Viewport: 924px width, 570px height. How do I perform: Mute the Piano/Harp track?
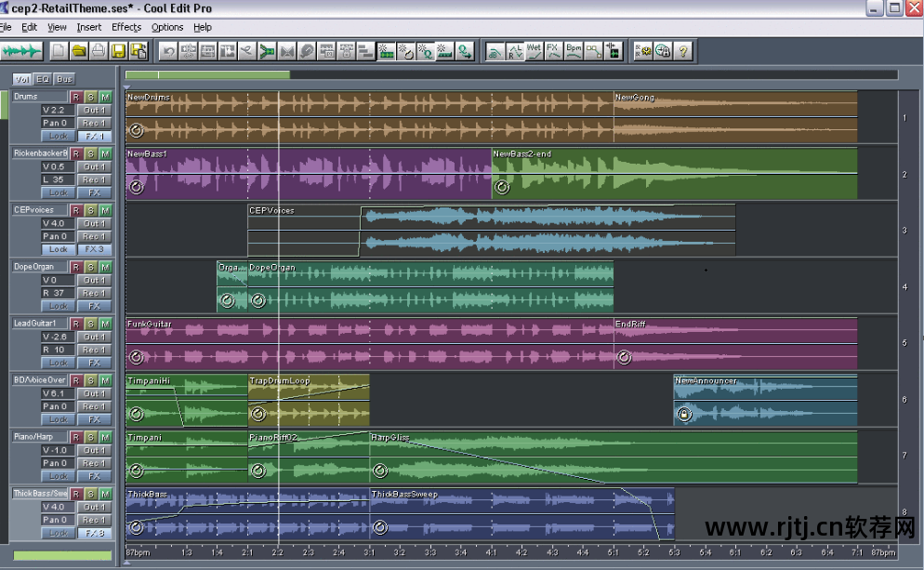click(x=105, y=437)
